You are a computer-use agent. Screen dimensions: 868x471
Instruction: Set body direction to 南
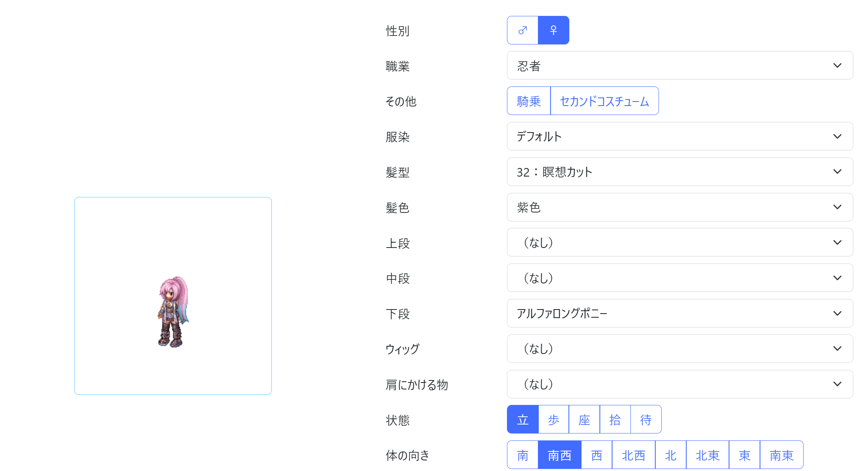click(522, 455)
